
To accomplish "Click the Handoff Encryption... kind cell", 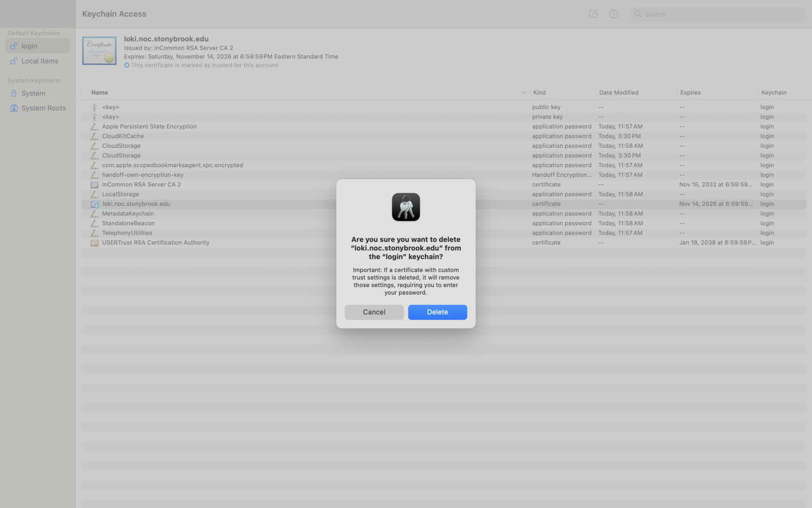I will click(x=562, y=175).
